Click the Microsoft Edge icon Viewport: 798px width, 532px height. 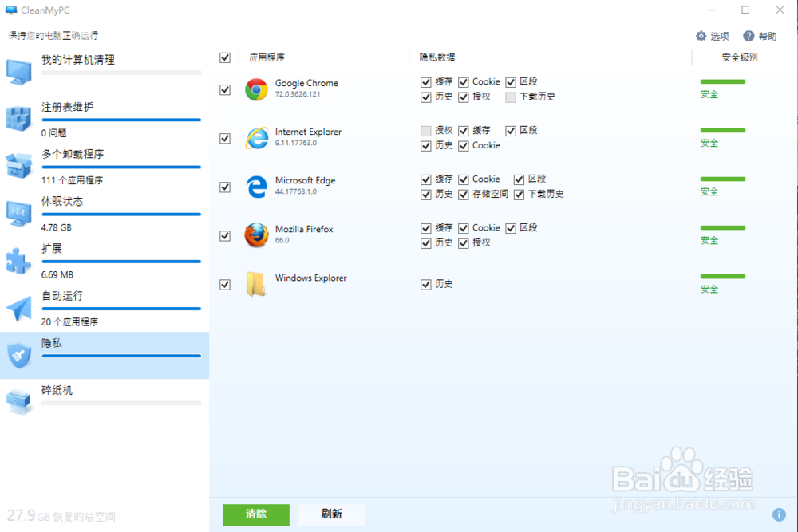256,187
